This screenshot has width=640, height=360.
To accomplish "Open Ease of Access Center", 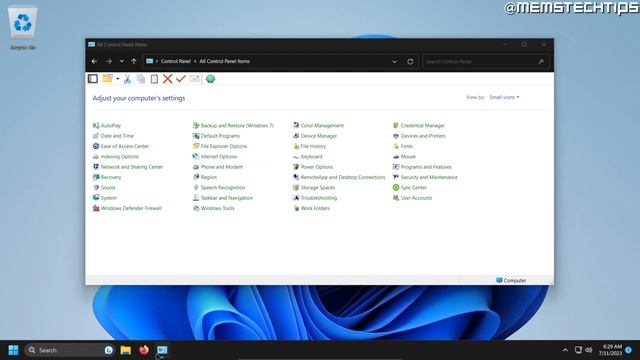I will click(120, 146).
